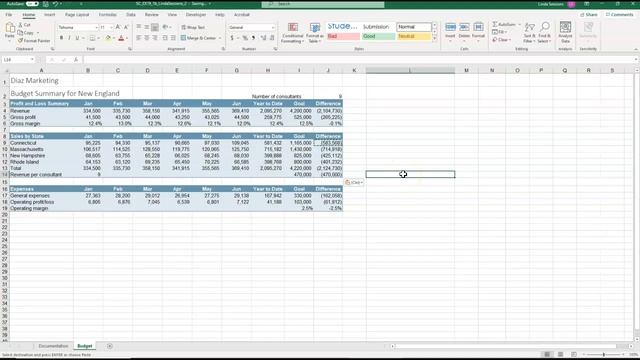Switch to the Insert ribbon tab
The height and width of the screenshot is (360, 640).
tap(49, 15)
